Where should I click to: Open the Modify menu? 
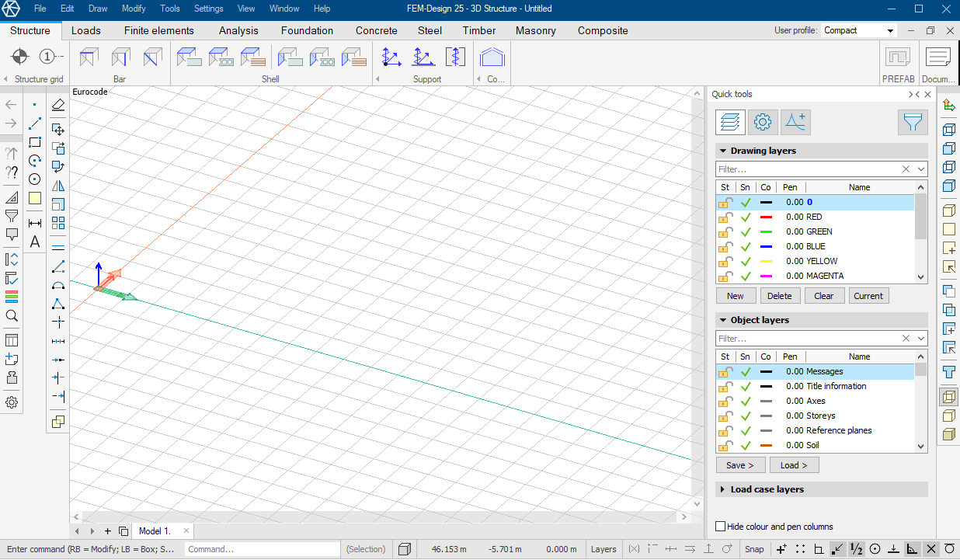point(134,9)
